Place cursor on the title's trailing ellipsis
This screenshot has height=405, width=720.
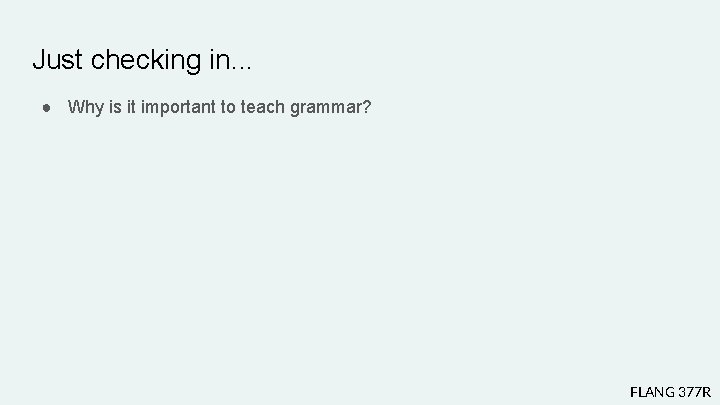[242, 66]
